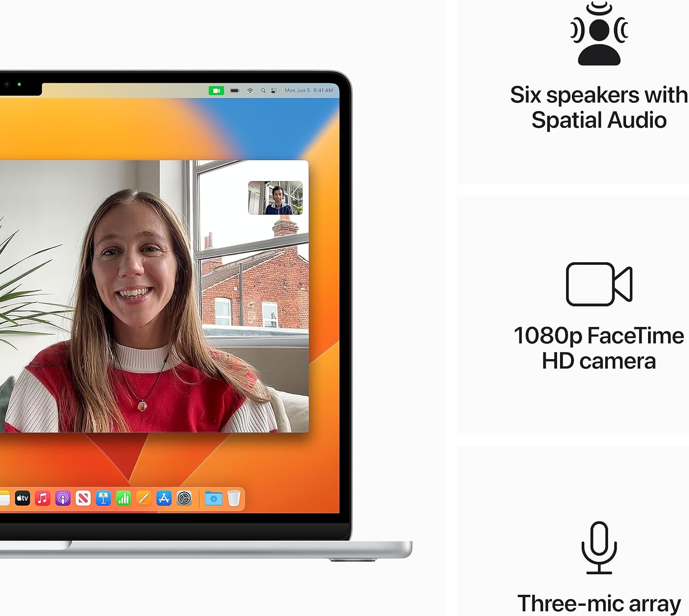Image resolution: width=689 pixels, height=616 pixels.
Task: Select the self-view video thumbnail
Action: (x=275, y=198)
